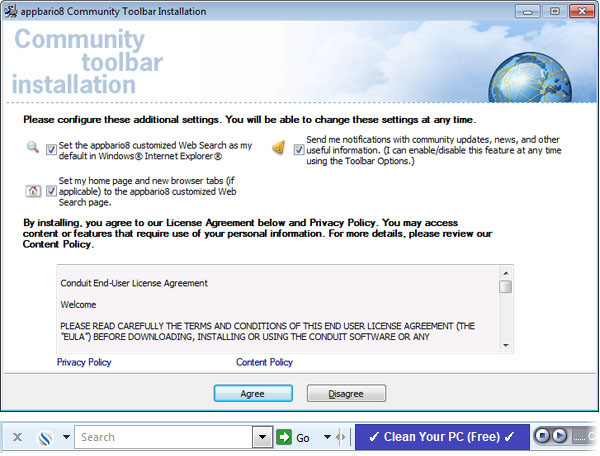600x456 pixels.
Task: Click the installer title bar icon
Action: coord(11,11)
